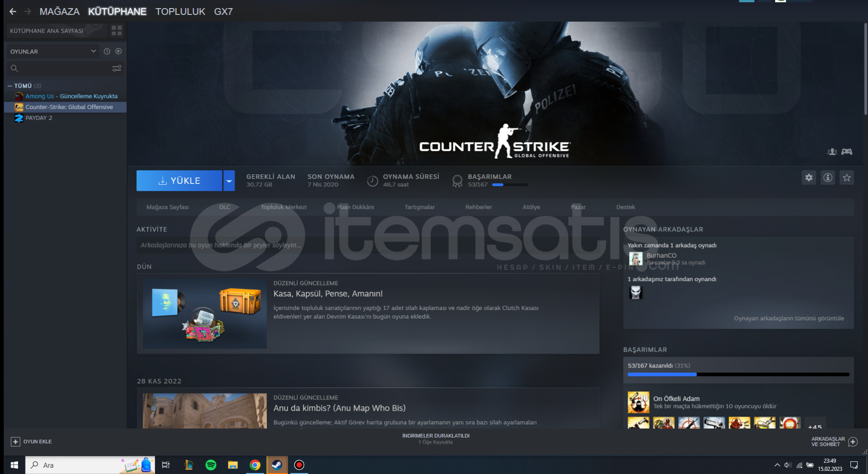Viewport: 868px width, 474px height.
Task: Open Windows Task View icon
Action: [x=166, y=465]
